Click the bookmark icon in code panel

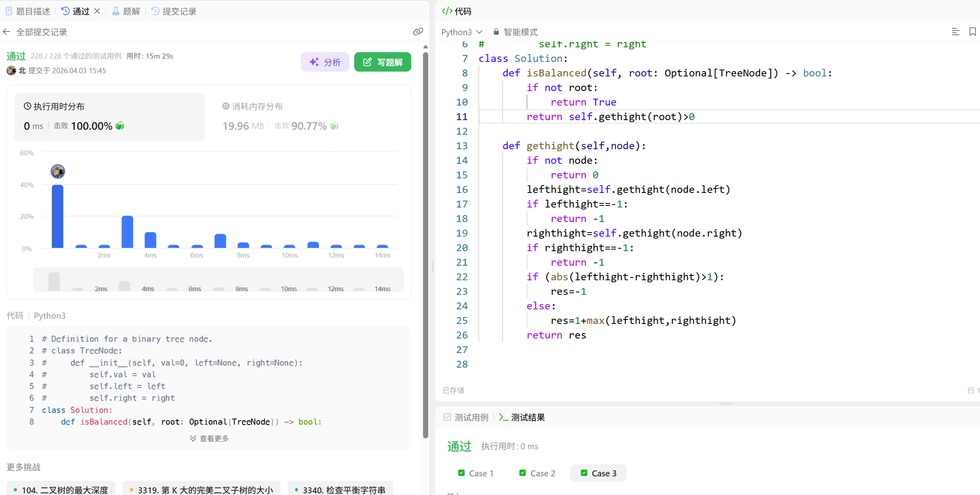[x=972, y=32]
